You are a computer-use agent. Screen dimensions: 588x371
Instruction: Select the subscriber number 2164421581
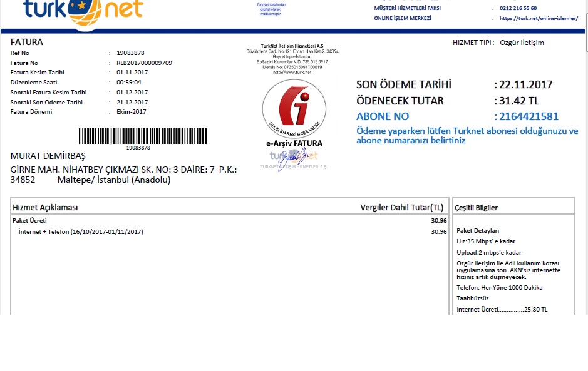click(529, 116)
